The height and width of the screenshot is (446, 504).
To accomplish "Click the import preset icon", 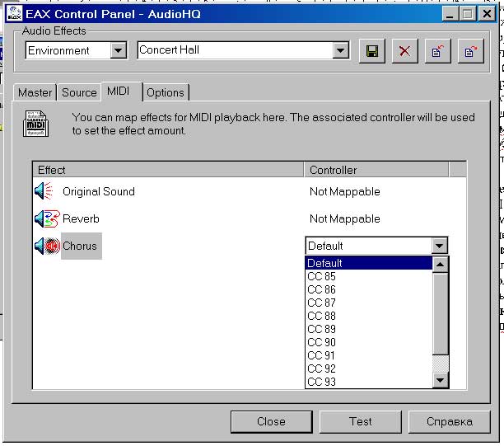I will 436,51.
